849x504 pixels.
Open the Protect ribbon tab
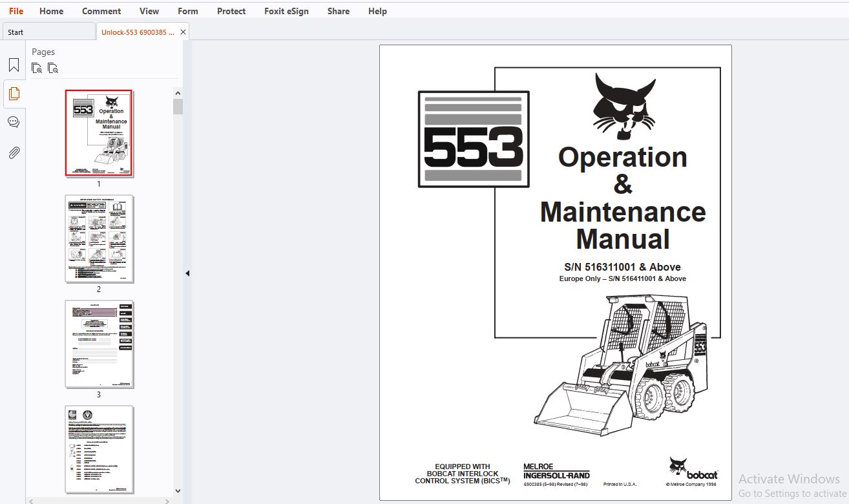click(x=231, y=11)
